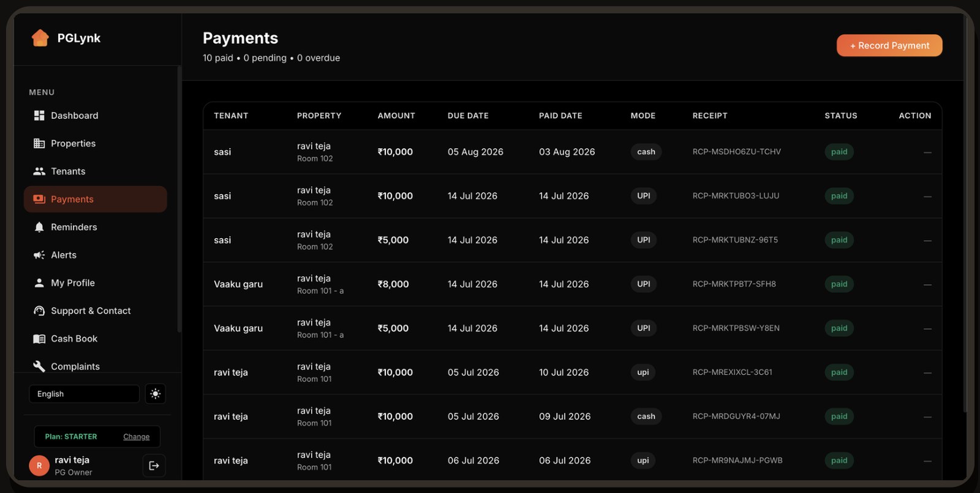Click paid status for RCP-MR9NAJMJ-PGWB
The height and width of the screenshot is (493, 980).
click(x=839, y=461)
